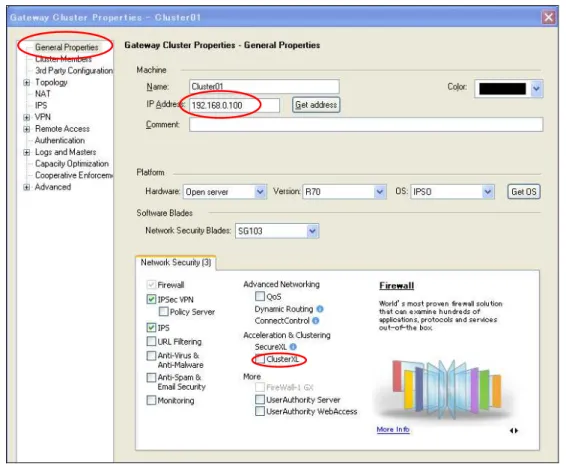Expand the Topology tree node
Image resolution: width=566 pixels, height=466 pixels.
coord(26,83)
